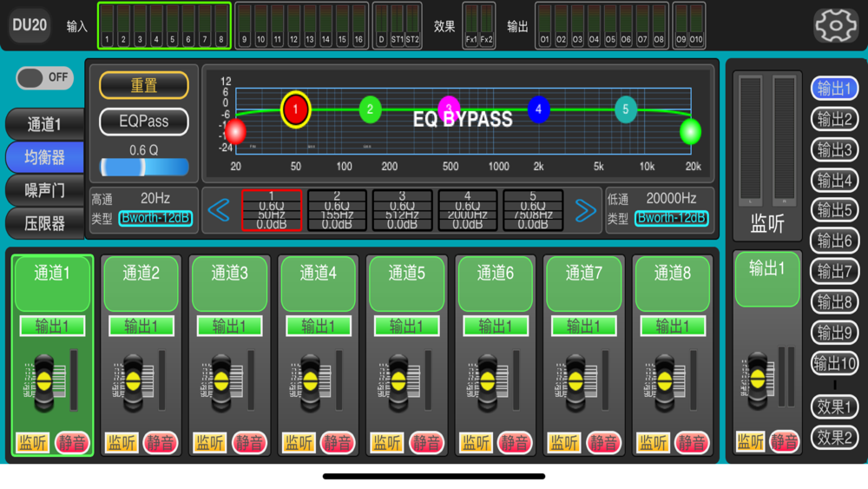
Task: Click the red high-pass filter node
Action: (x=236, y=132)
